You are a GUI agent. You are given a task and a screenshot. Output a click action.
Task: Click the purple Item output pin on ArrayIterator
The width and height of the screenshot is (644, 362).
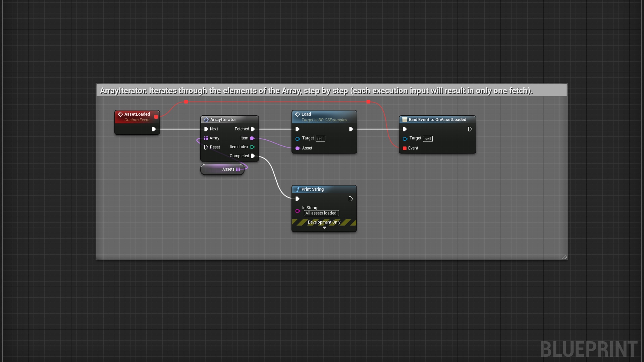point(253,138)
